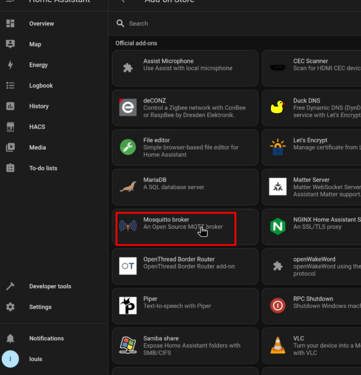Click the Notifications bell icon
This screenshot has width=361, height=375.
coord(10,338)
